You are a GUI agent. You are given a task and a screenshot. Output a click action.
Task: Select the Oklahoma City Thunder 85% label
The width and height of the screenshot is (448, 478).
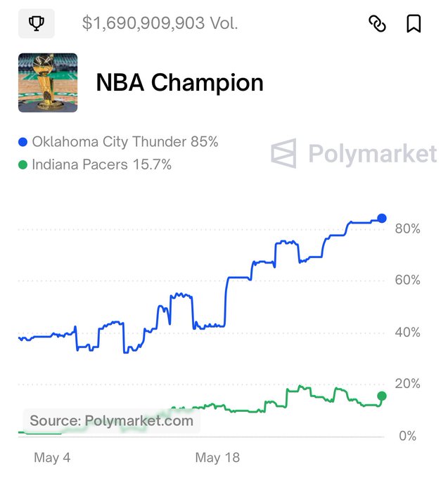point(125,142)
